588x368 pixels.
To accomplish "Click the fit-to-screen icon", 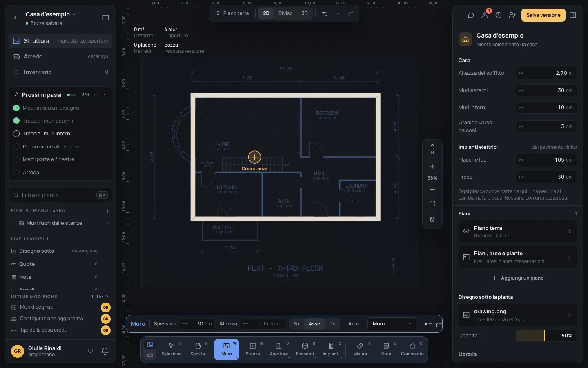I will coord(432,204).
